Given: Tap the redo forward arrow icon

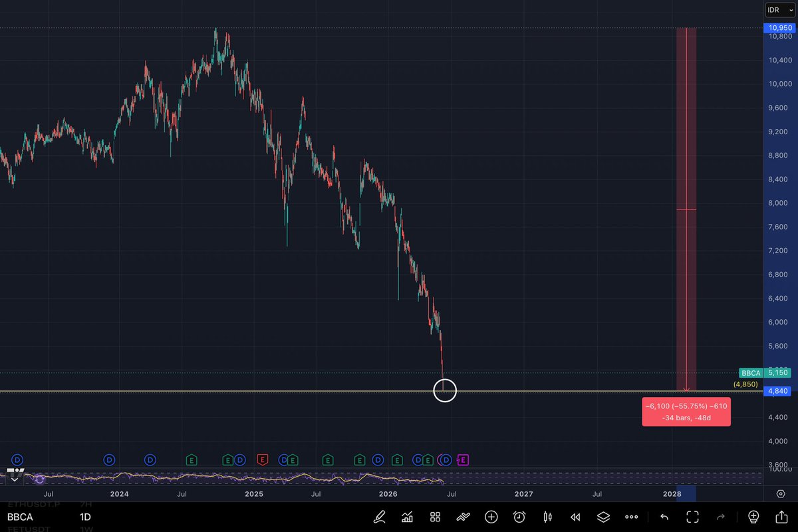Looking at the screenshot, I should point(720,517).
